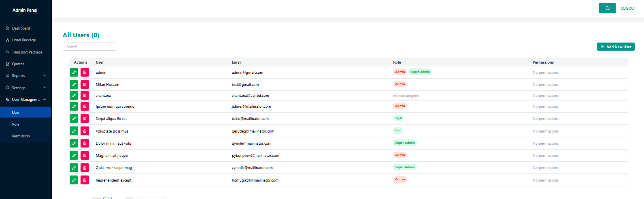Expand the Settings sidebar dropdown
This screenshot has width=644, height=199.
(x=26, y=88)
